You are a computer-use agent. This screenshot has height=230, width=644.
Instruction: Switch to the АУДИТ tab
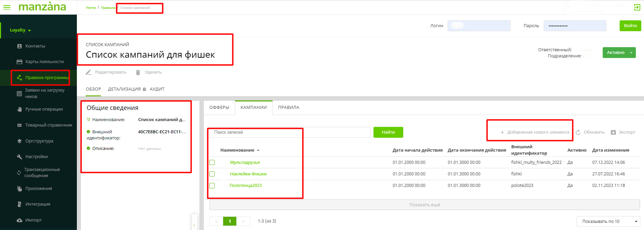coord(157,89)
